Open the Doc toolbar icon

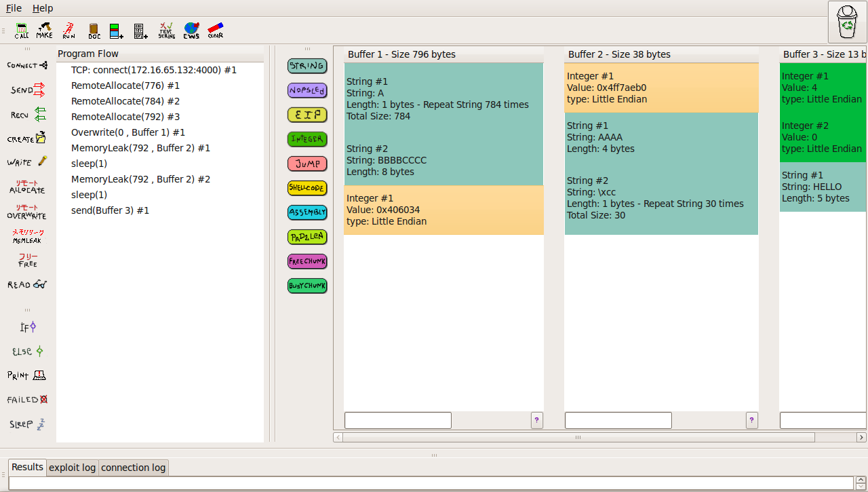pyautogui.click(x=94, y=31)
